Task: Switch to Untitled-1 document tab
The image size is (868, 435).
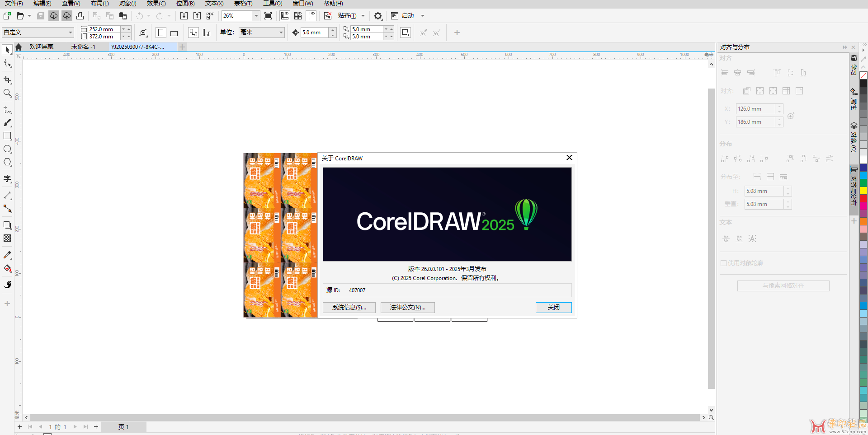Action: click(83, 47)
